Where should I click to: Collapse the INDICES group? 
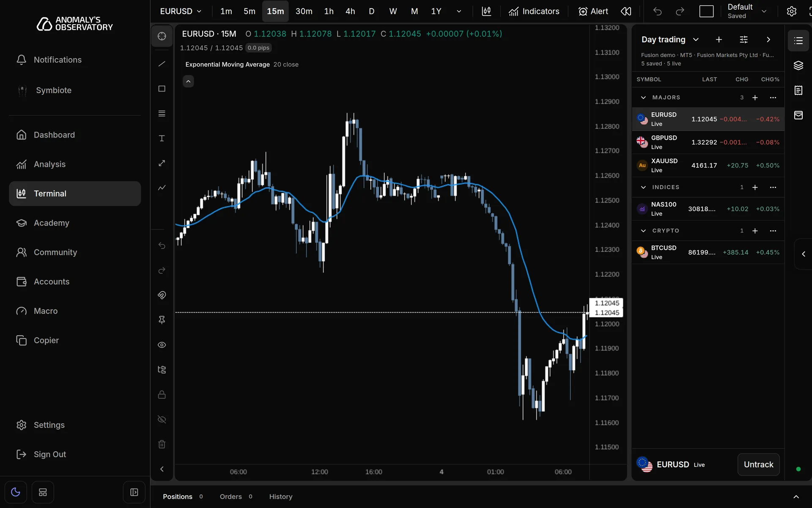point(643,187)
